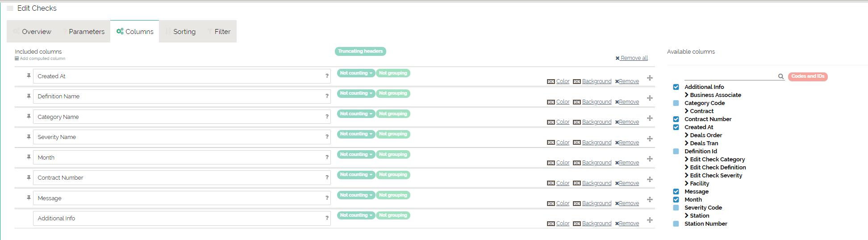Expand the Edit Check Severity node

point(687,176)
